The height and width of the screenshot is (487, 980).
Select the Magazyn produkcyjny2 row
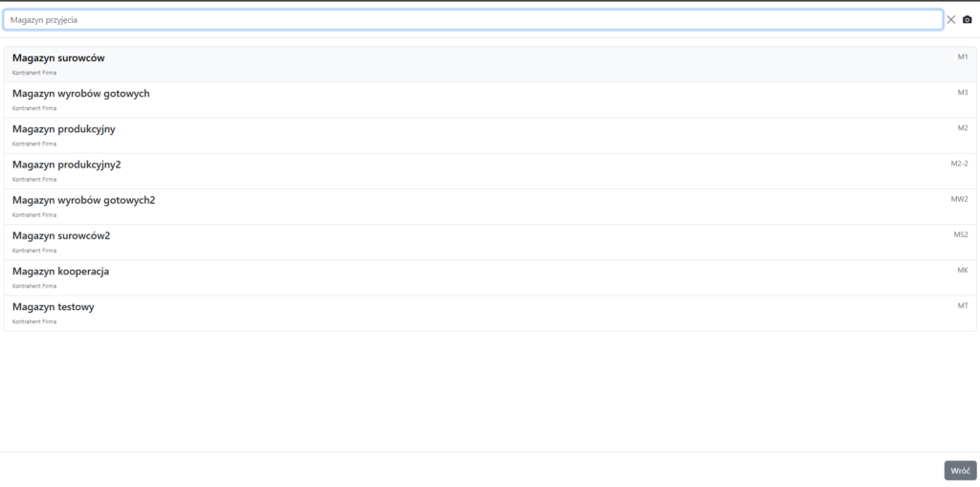tap(67, 165)
